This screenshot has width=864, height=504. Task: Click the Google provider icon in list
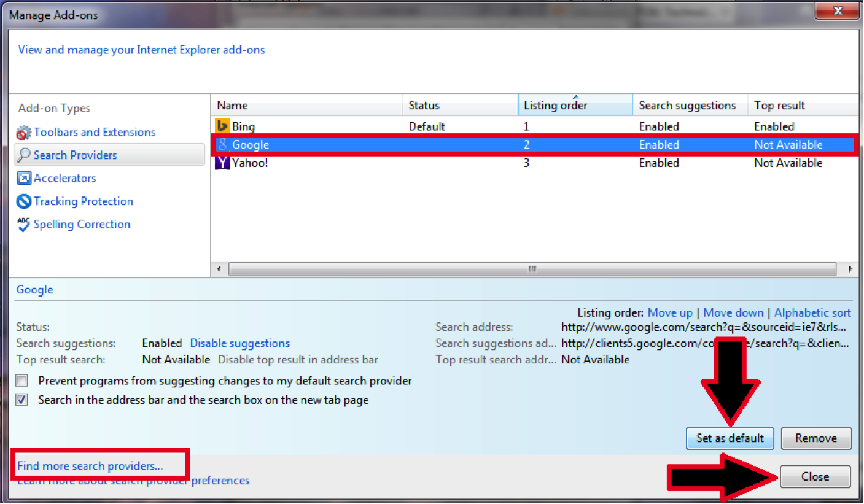[222, 145]
